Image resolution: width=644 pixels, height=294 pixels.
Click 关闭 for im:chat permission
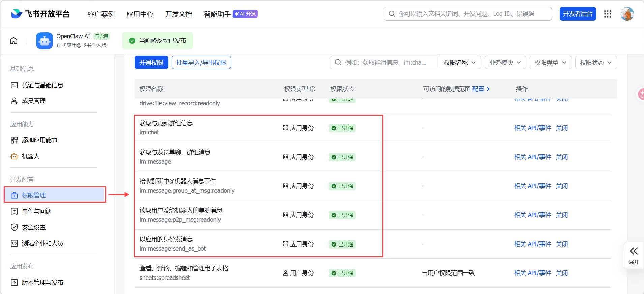(x=562, y=128)
